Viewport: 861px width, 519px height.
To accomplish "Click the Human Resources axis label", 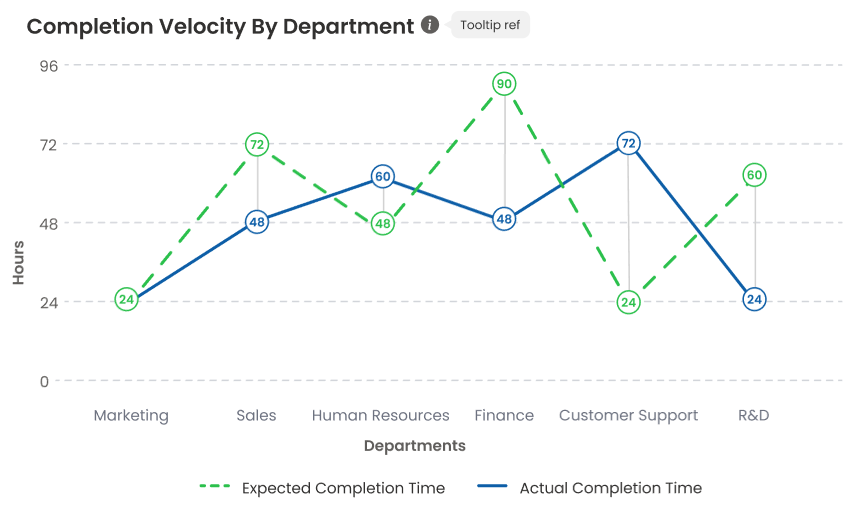I will [x=381, y=415].
